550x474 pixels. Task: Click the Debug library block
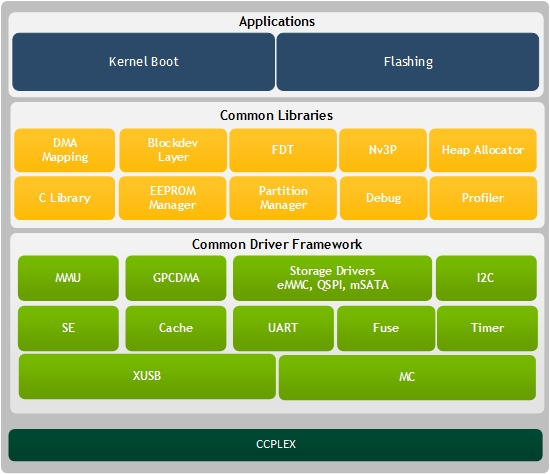[383, 198]
